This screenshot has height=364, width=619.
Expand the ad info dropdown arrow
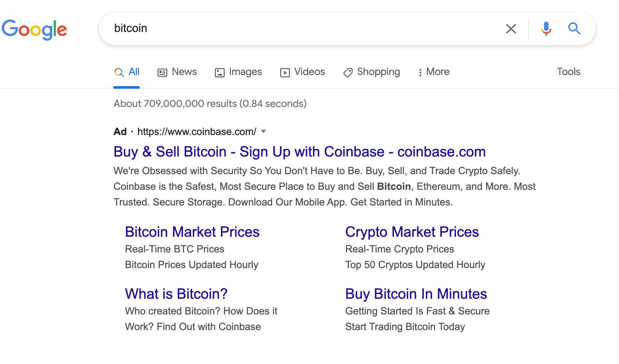pos(264,131)
